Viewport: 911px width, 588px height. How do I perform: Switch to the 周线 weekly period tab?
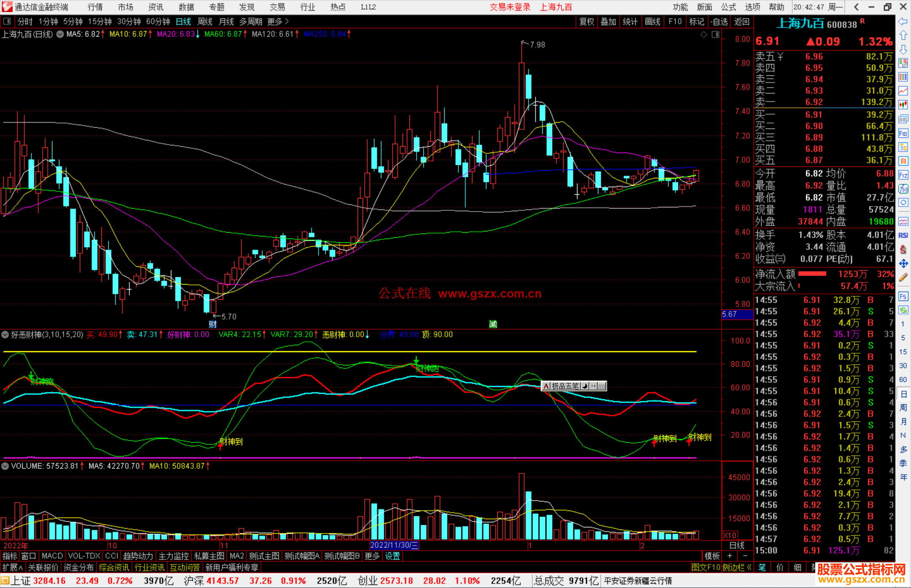click(205, 21)
